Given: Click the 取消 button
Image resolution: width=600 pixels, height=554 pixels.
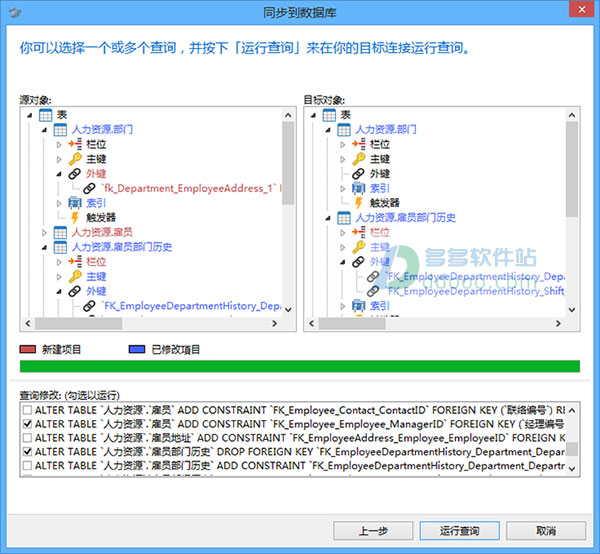Looking at the screenshot, I should tap(546, 531).
